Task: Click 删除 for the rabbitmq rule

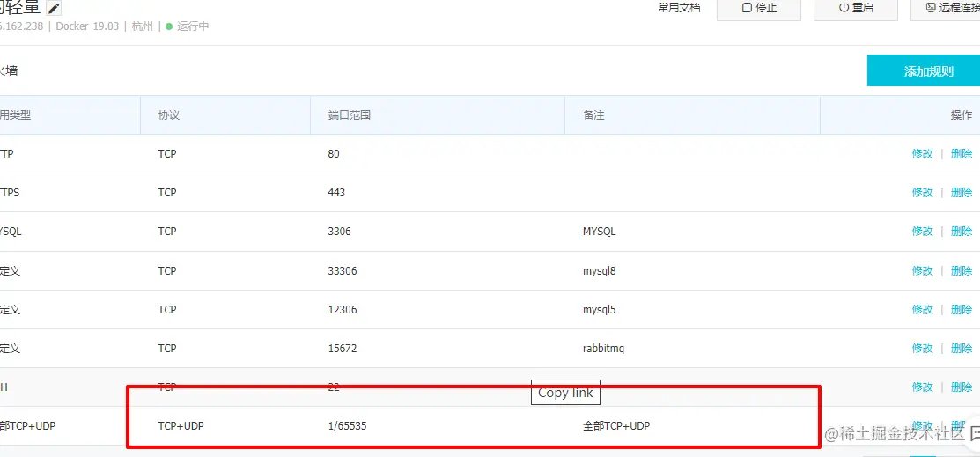Action: tap(962, 348)
